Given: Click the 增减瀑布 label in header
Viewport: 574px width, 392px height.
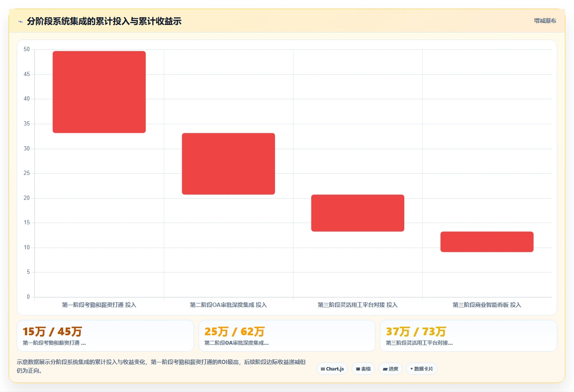Looking at the screenshot, I should click(x=545, y=21).
